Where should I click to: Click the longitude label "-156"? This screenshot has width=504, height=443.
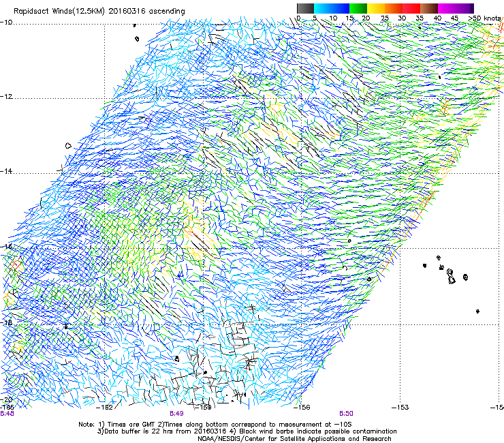pos(302,408)
